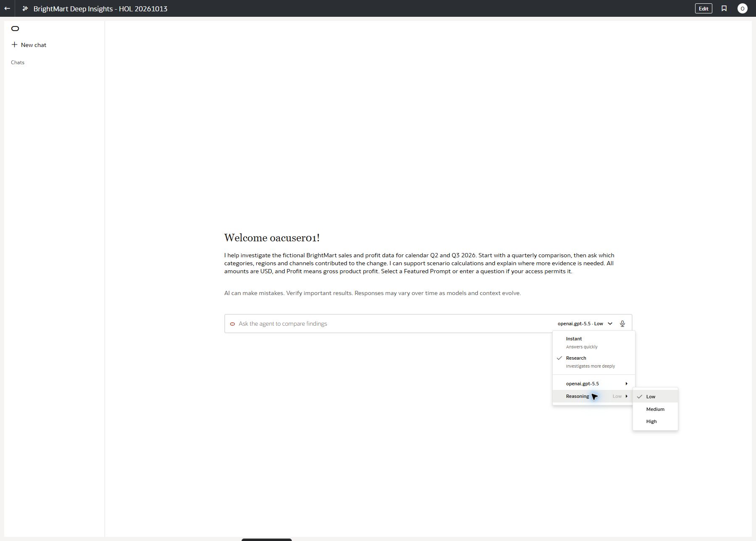The image size is (756, 541).
Task: Open the openai.gpt-5.5 Low model dropdown
Action: (585, 324)
